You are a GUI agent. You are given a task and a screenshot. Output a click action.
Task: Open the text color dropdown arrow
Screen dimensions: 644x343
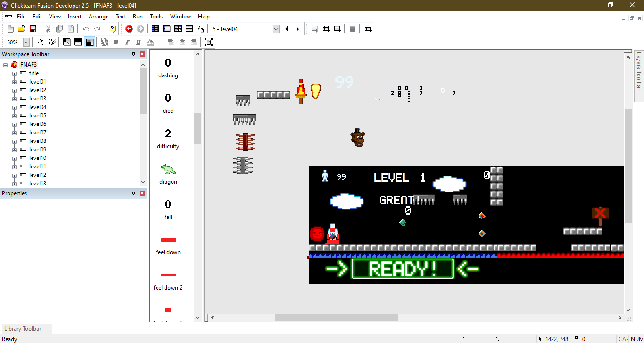[158, 42]
